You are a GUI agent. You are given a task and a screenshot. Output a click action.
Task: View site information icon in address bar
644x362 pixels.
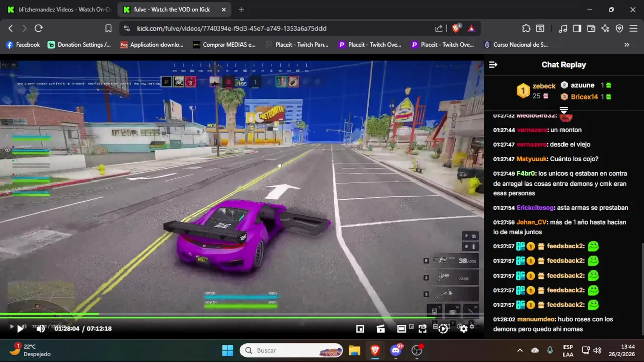tap(126, 28)
